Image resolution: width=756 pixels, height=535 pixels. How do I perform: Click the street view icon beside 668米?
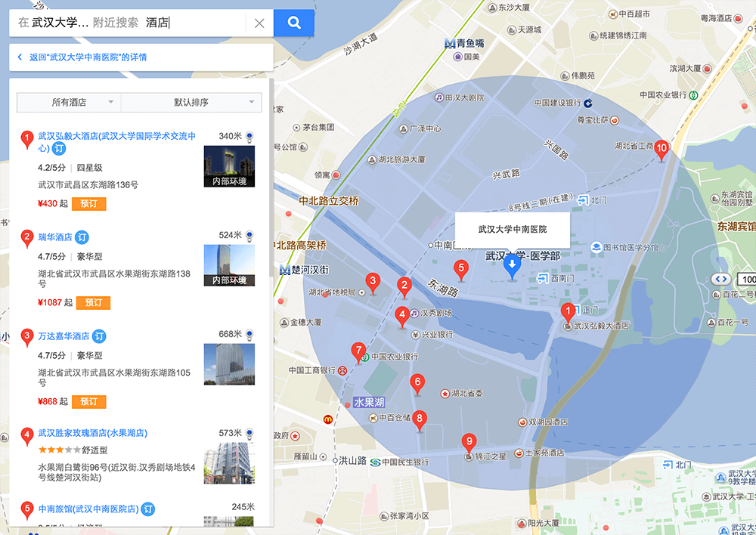[249, 335]
